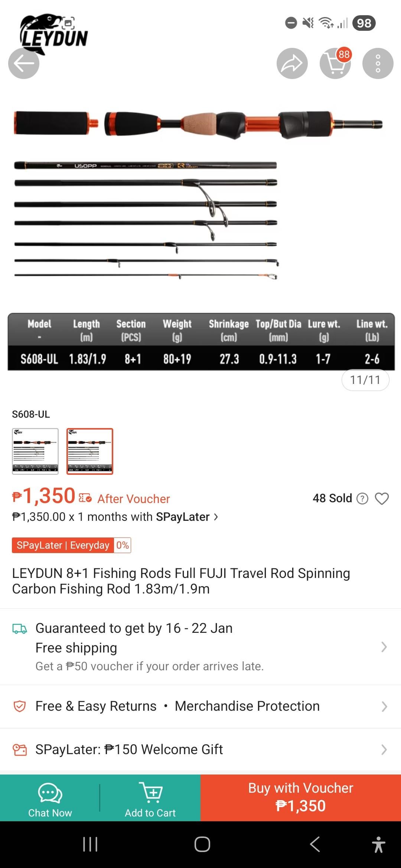
Task: Tap the rod specification product image
Action: [x=200, y=237]
